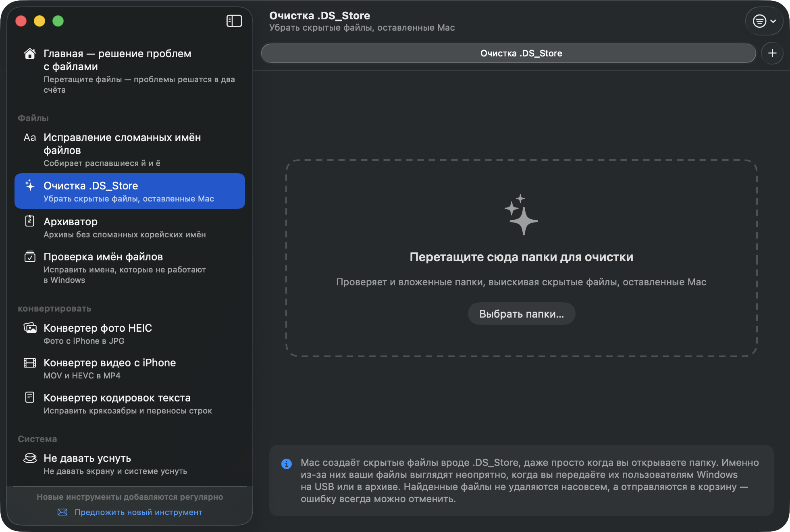Screen dimensions: 790x532
Task: Click the Не давать уснуть icon
Action: pos(30,458)
